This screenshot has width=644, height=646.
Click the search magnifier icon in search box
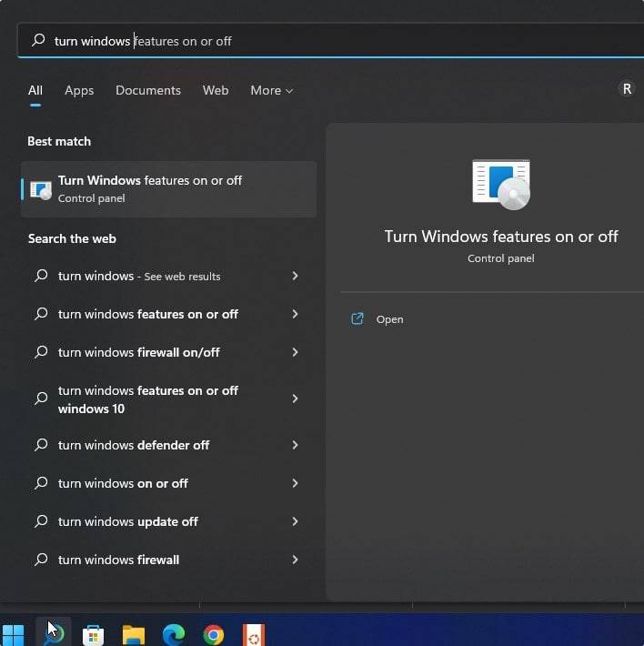38,40
